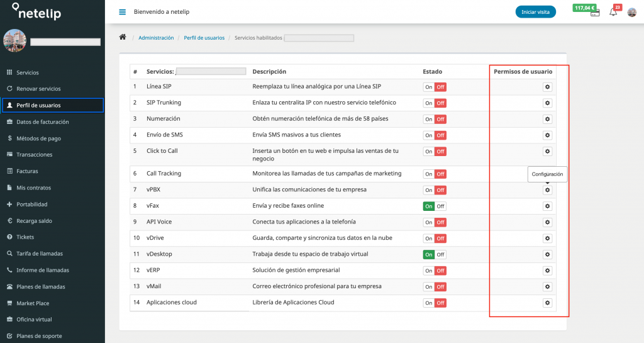
Task: Go to the home icon in the breadcrumb
Action: click(x=123, y=37)
